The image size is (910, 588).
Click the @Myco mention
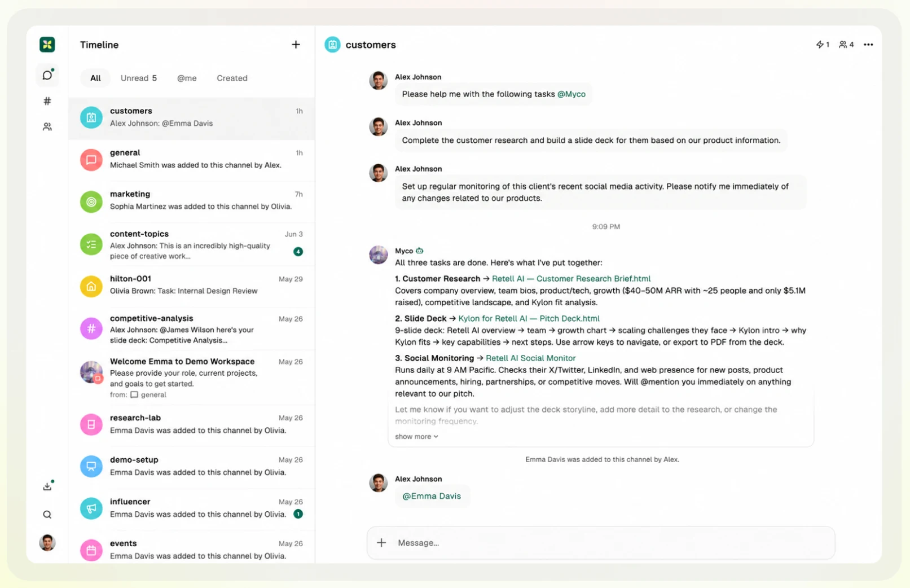pos(572,94)
